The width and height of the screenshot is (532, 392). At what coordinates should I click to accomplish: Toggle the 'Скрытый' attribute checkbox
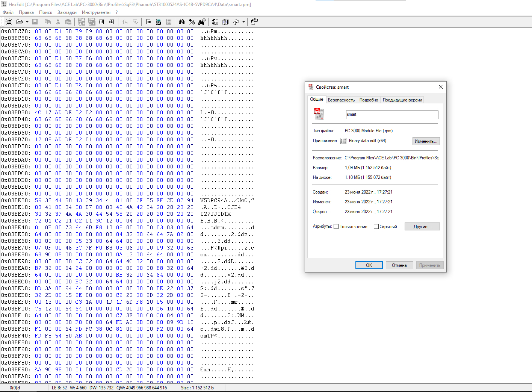(376, 227)
